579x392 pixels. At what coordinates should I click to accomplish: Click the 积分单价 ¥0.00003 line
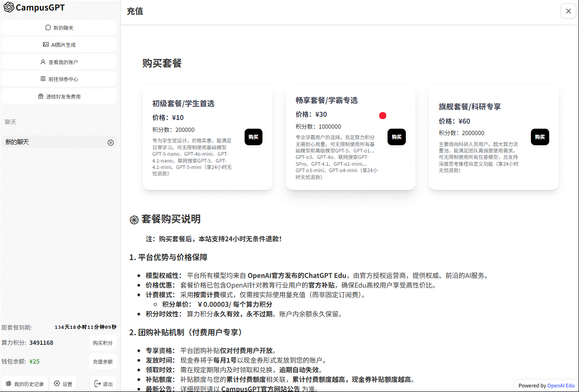218,305
